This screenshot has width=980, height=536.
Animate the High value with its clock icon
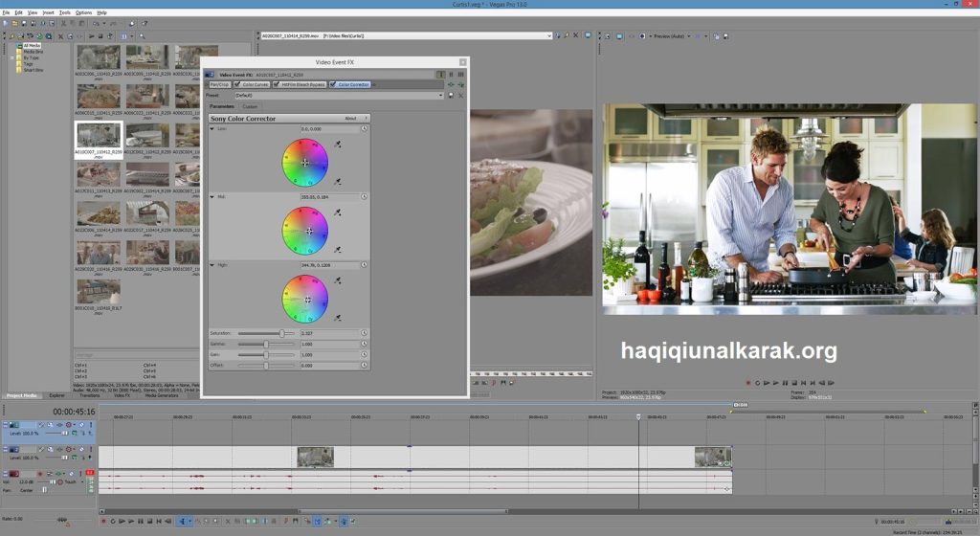(364, 265)
